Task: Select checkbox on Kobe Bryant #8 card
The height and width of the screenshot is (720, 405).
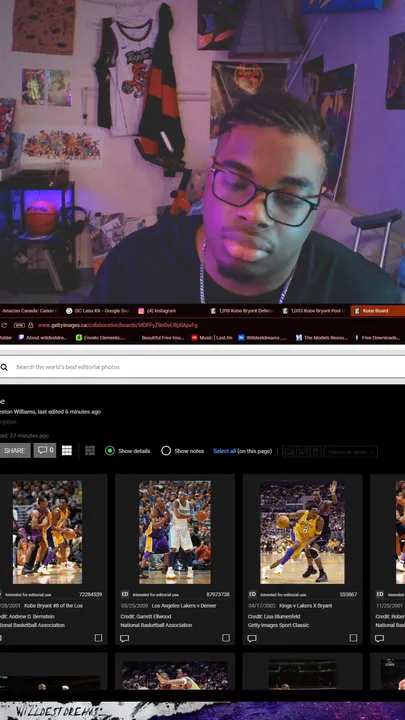Action: click(98, 638)
